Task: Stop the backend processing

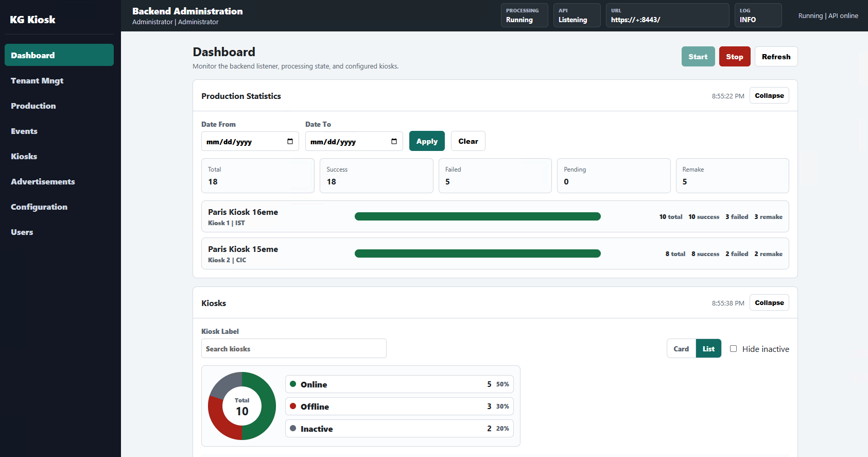Action: tap(735, 57)
